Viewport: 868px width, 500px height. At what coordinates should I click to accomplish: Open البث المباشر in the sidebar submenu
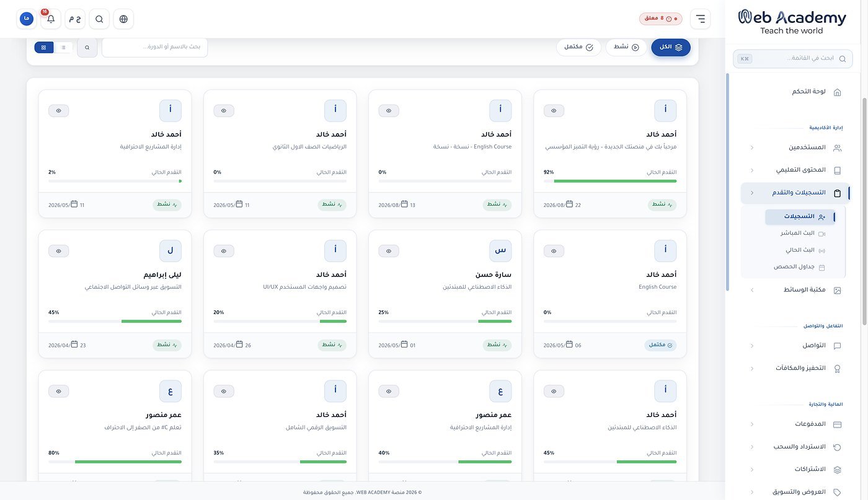point(800,234)
